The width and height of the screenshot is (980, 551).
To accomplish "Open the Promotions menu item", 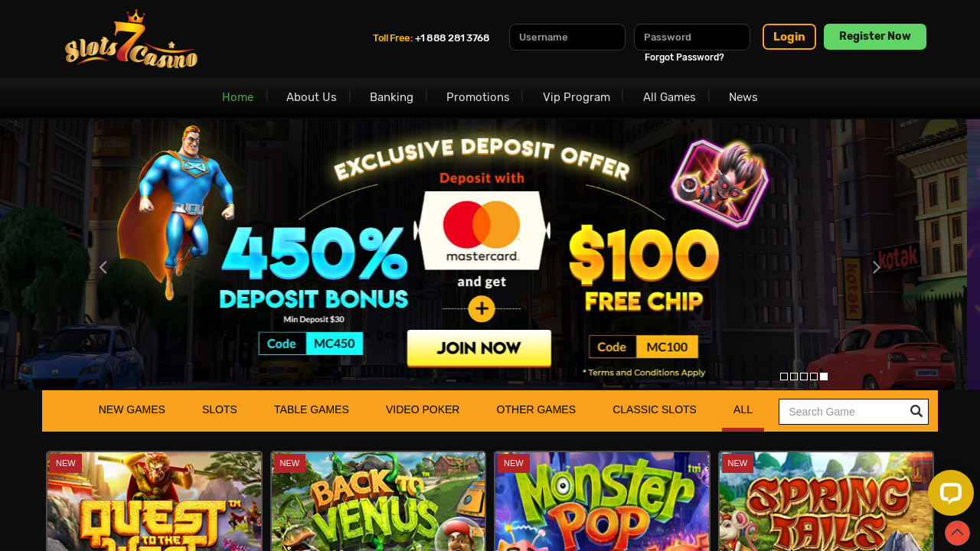I will (x=478, y=97).
